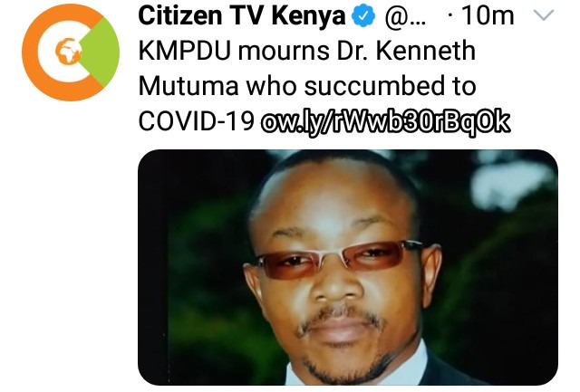Screen dimensions: 580x392
Task: Click the globe icon inside Citizen logo
Action: click(x=68, y=51)
